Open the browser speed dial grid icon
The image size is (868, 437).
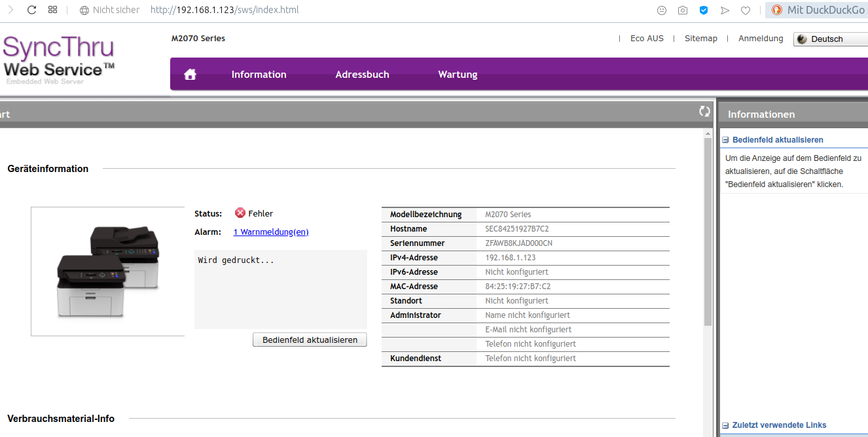(x=53, y=10)
